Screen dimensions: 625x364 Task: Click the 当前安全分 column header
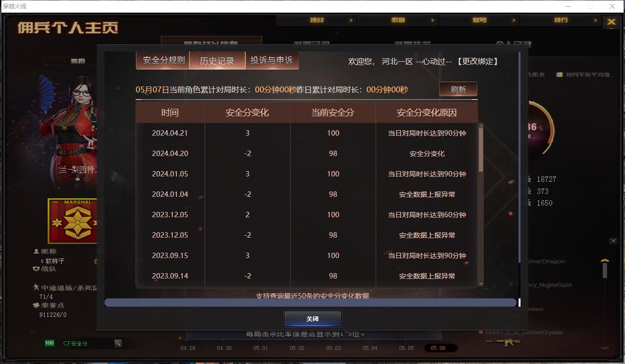[333, 113]
